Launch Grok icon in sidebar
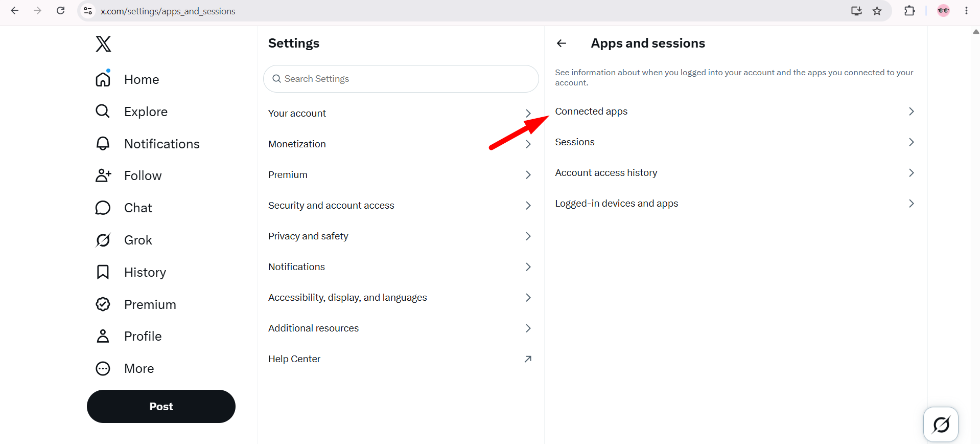 pyautogui.click(x=103, y=240)
